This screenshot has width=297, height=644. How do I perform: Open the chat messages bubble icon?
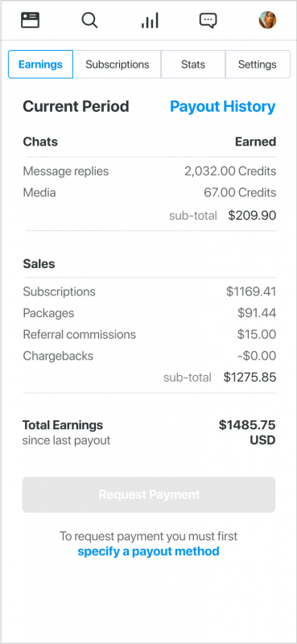tap(208, 20)
